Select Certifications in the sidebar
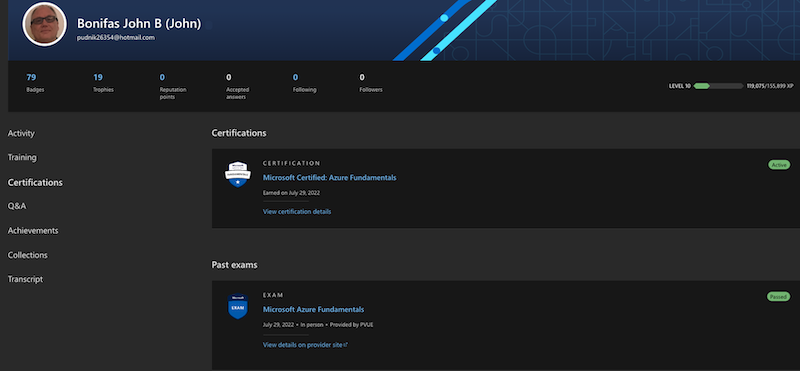 pyautogui.click(x=35, y=182)
